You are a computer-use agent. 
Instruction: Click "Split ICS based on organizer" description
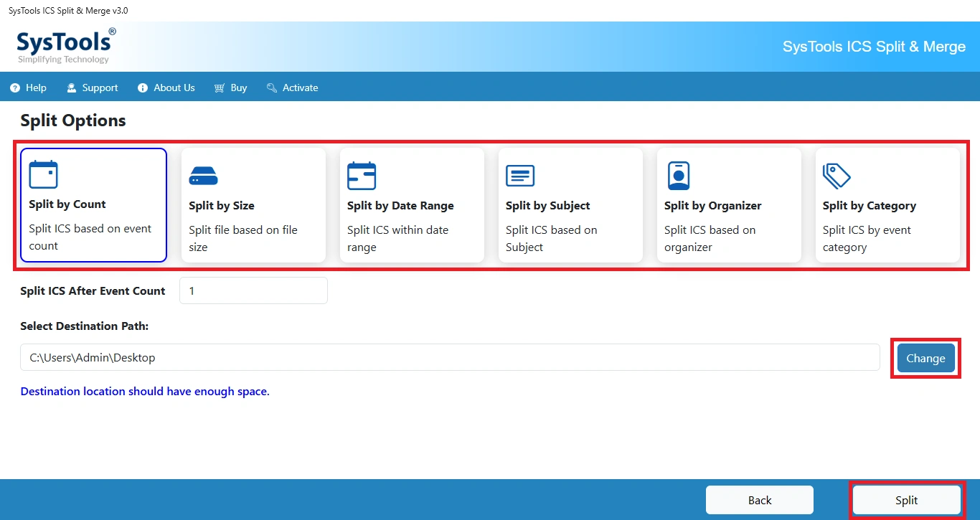tap(710, 239)
